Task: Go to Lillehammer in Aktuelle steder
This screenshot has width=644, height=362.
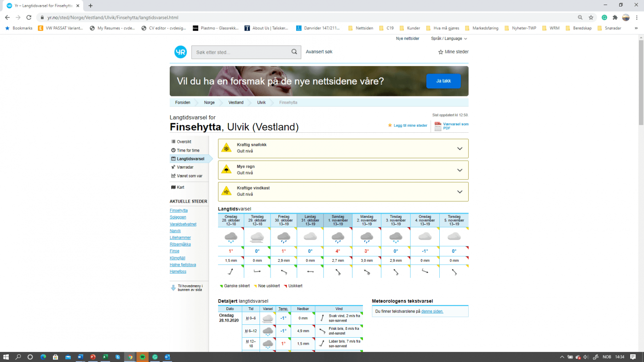Action: coord(180,238)
